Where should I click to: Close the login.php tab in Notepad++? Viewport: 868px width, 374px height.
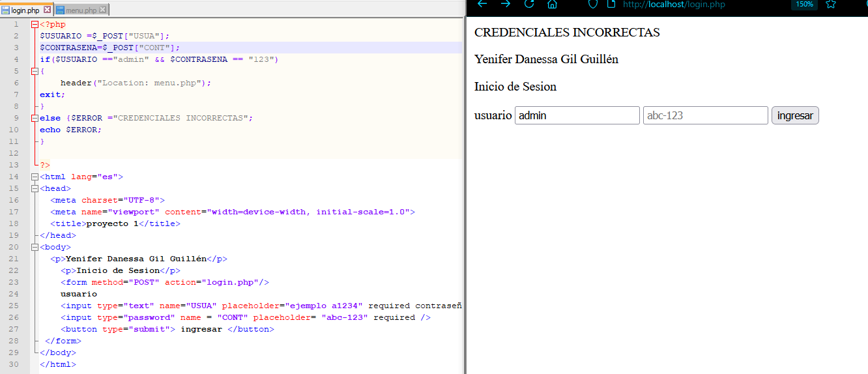tap(48, 10)
